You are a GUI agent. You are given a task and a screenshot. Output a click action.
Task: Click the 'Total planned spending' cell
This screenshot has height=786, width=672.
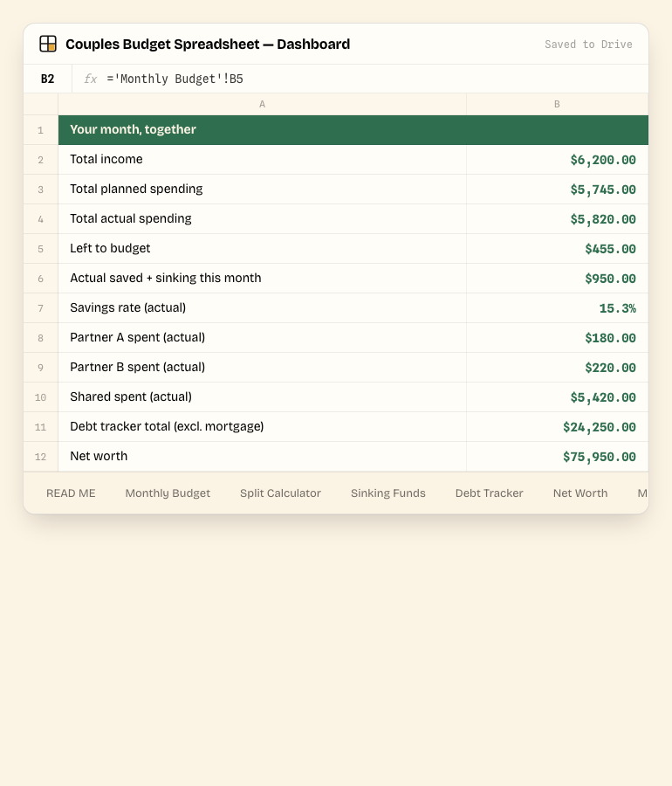click(263, 190)
